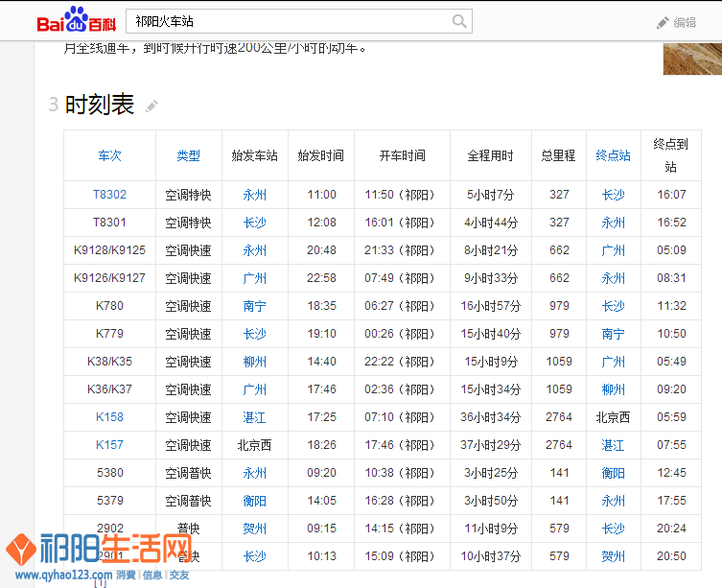Viewport: 722px width, 588px height.
Task: Click 长沙 origin in K779 row
Action: coord(255,334)
